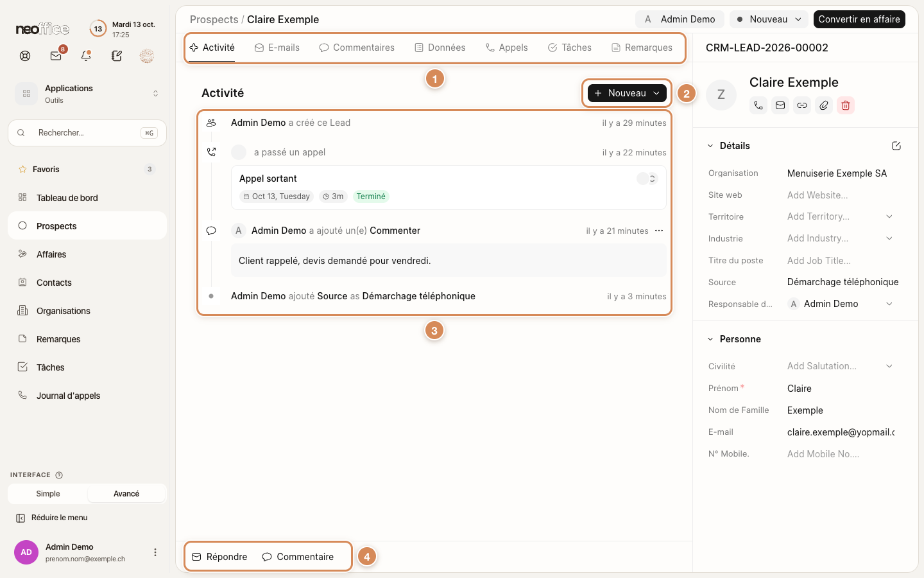Open the date circle showing 13
924x578 pixels.
[x=98, y=29]
